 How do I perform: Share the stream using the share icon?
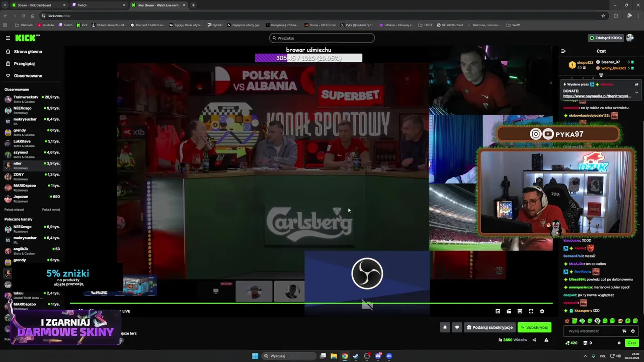coord(534,340)
